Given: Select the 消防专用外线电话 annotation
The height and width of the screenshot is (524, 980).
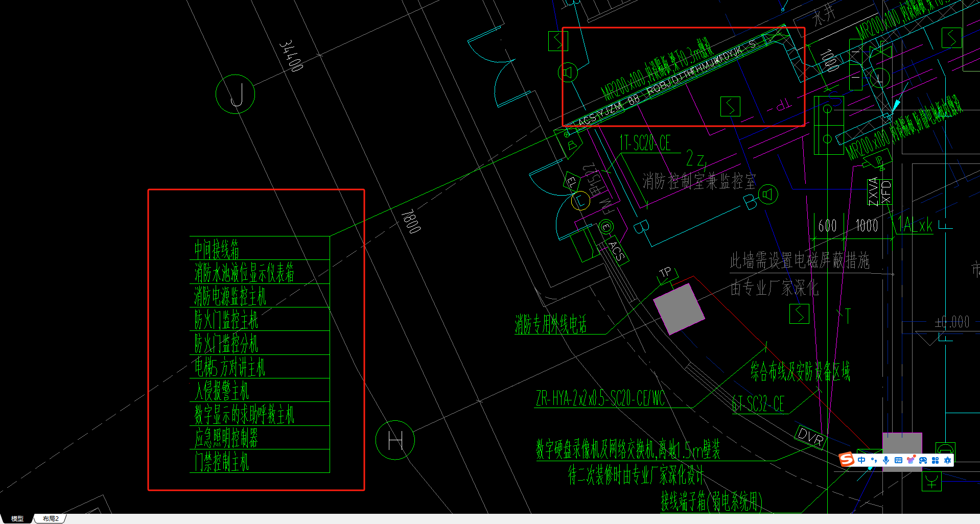Looking at the screenshot, I should coord(551,324).
